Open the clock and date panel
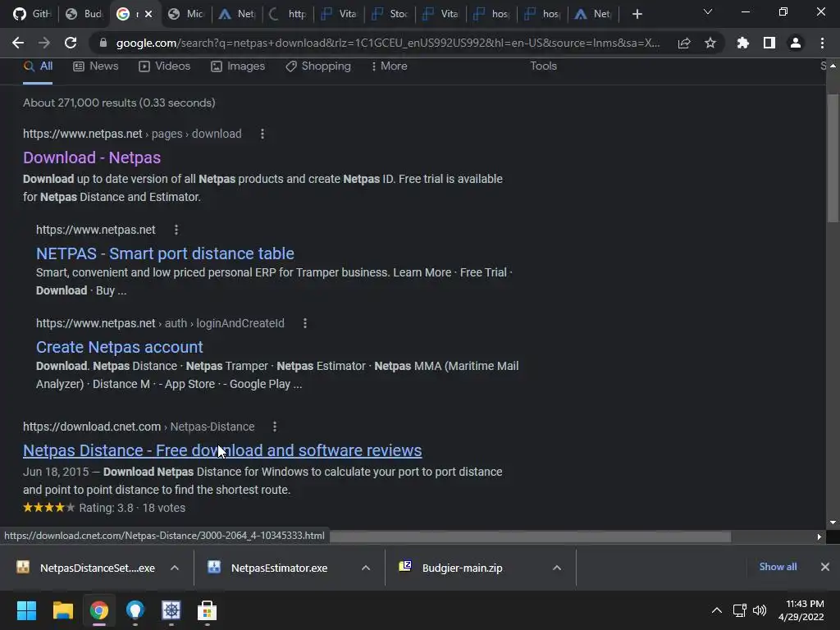 coord(801,610)
